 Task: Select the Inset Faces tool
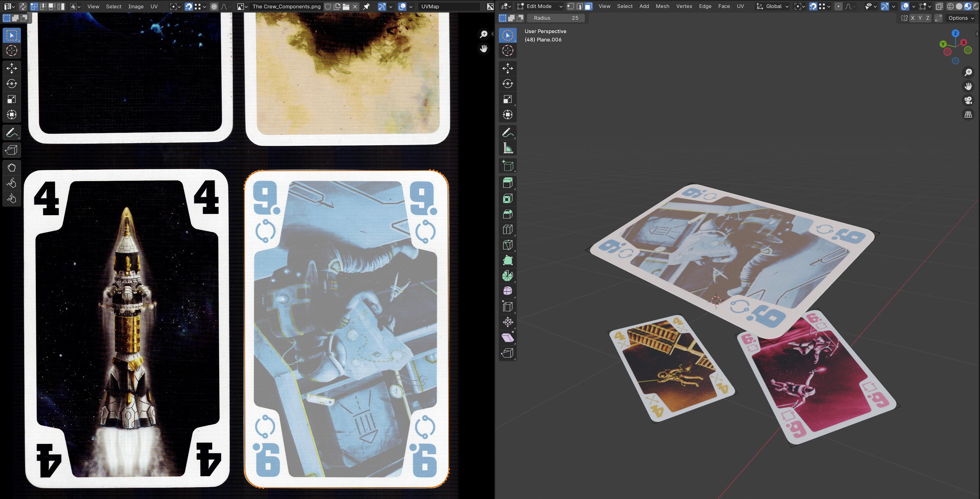pos(507,198)
